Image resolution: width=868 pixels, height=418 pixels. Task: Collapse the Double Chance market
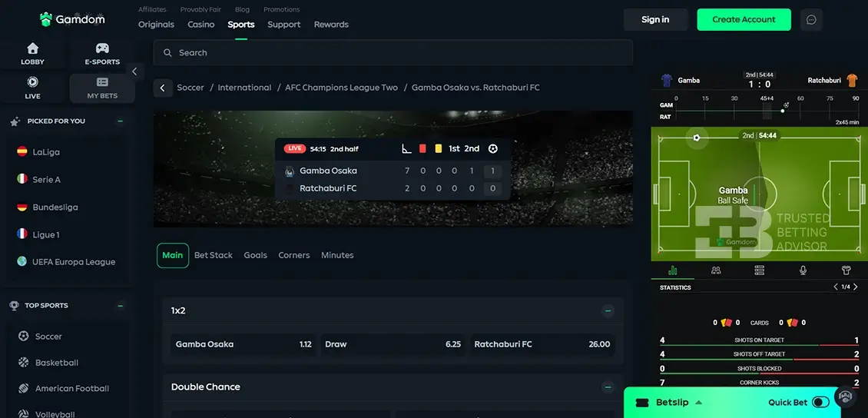608,387
